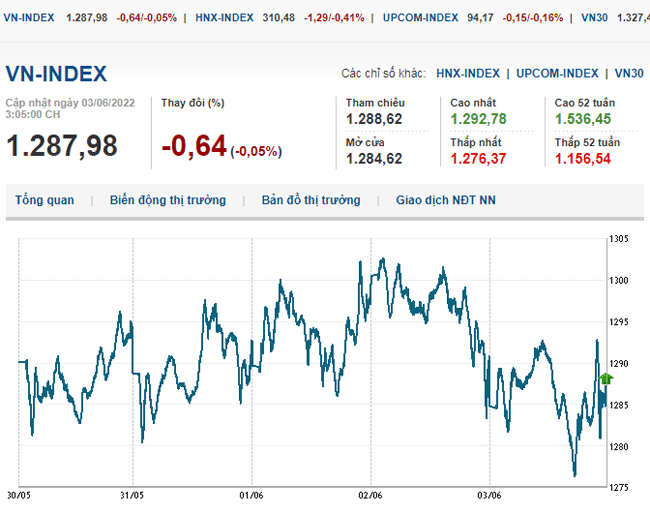Screen dimensions: 650x514
Task: Open HNX-INDEX link beside Các chỉ số khác
Action: 470,73
